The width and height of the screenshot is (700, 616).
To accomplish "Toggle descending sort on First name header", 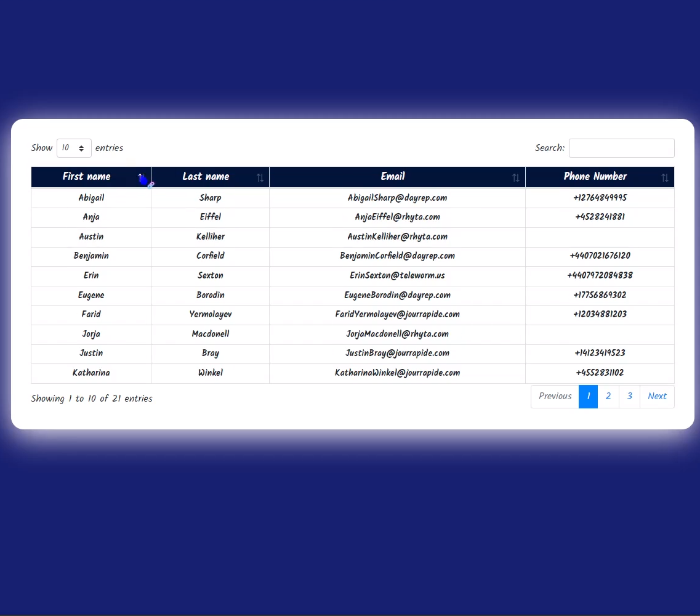I will tap(86, 177).
